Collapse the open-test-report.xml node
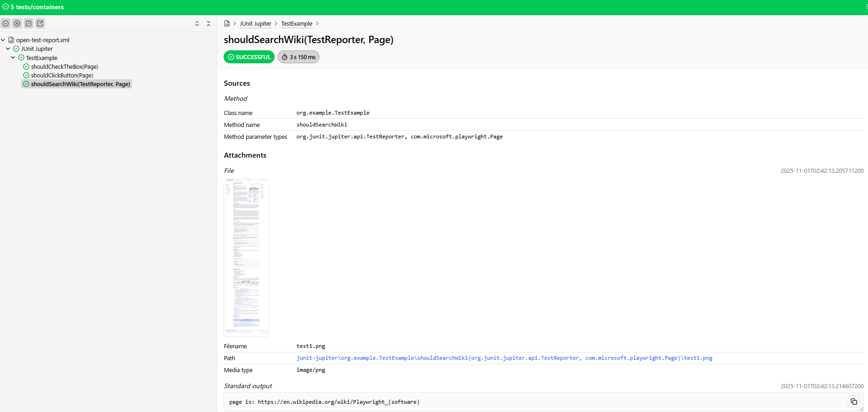The width and height of the screenshot is (868, 412). 3,40
